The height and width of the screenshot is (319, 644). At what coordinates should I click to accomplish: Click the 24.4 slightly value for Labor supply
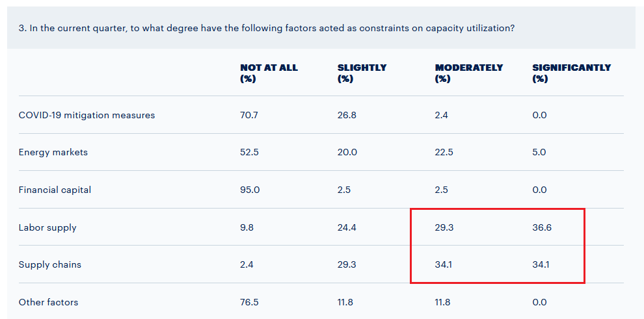(347, 227)
